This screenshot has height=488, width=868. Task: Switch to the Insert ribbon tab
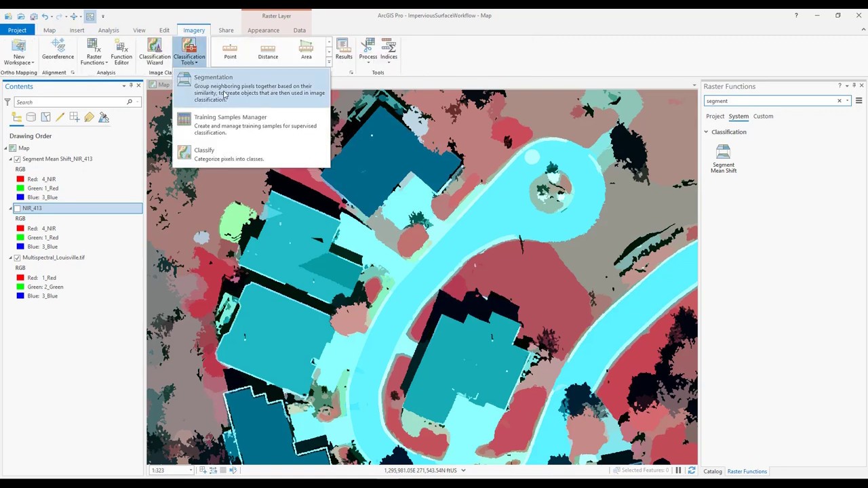(77, 30)
